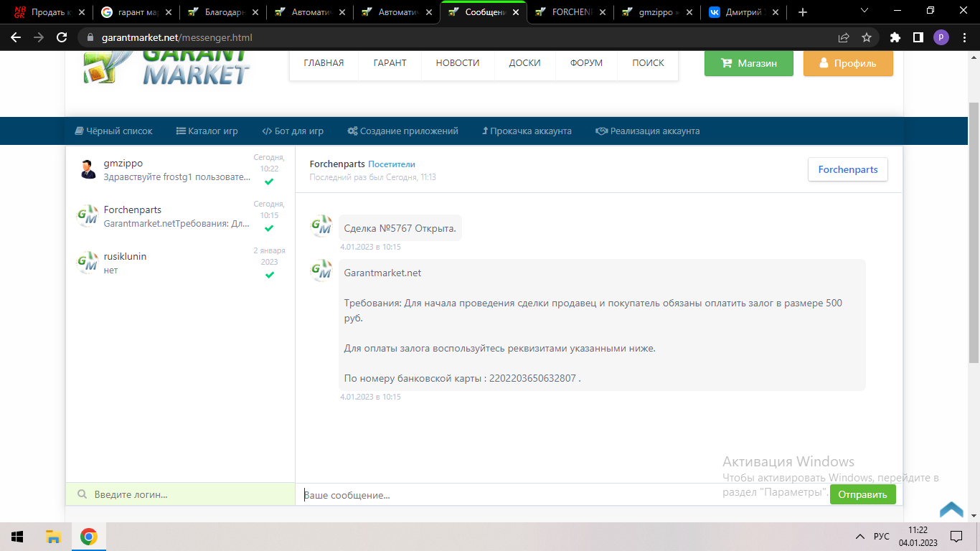Go to ГЛАВНАЯ menu item

pyautogui.click(x=324, y=63)
